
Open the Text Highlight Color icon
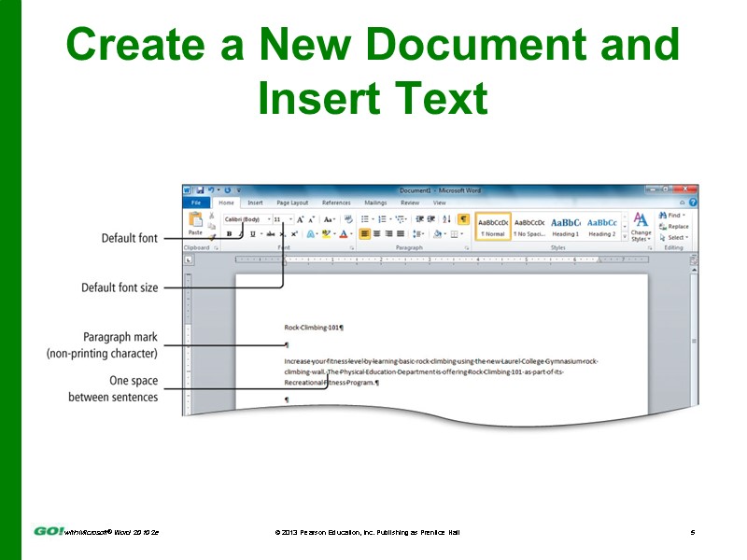point(325,231)
